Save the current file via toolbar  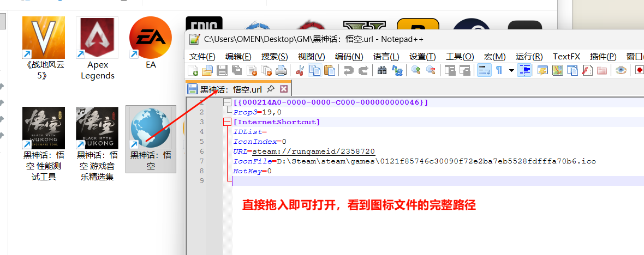click(222, 70)
